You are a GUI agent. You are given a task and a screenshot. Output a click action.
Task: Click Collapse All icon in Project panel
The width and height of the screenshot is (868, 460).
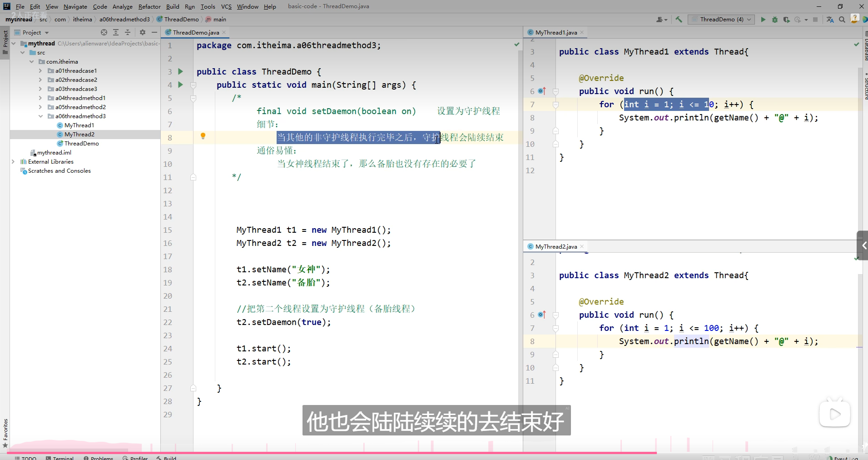pos(128,32)
